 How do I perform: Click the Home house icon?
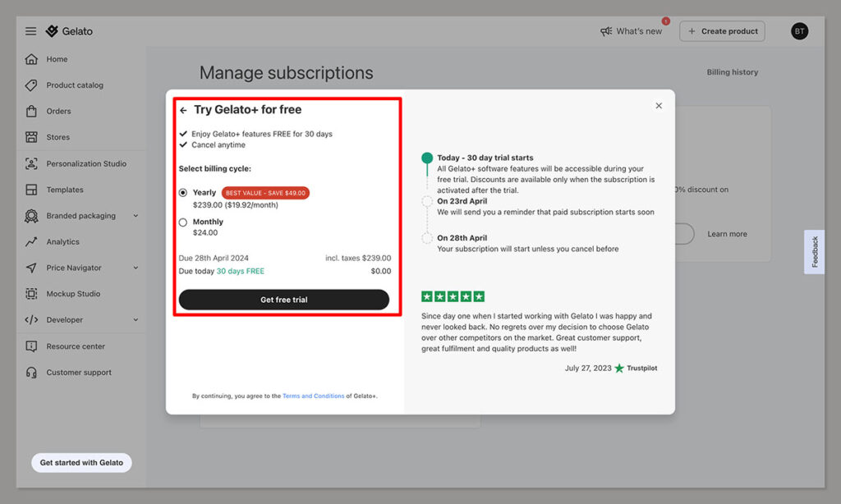(31, 59)
